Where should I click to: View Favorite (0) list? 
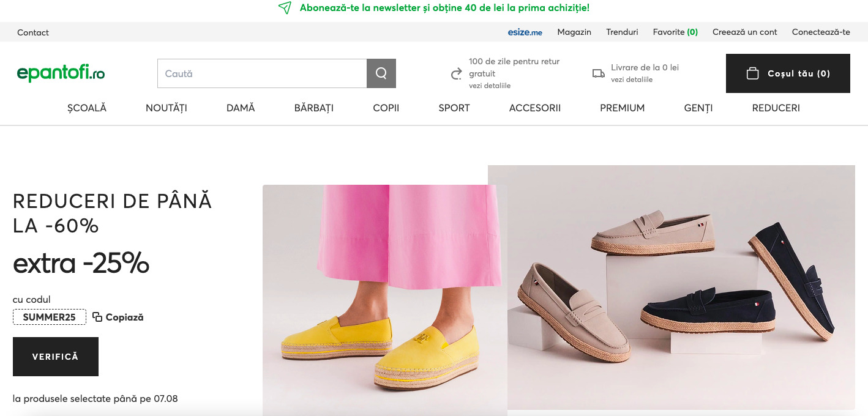(x=675, y=32)
